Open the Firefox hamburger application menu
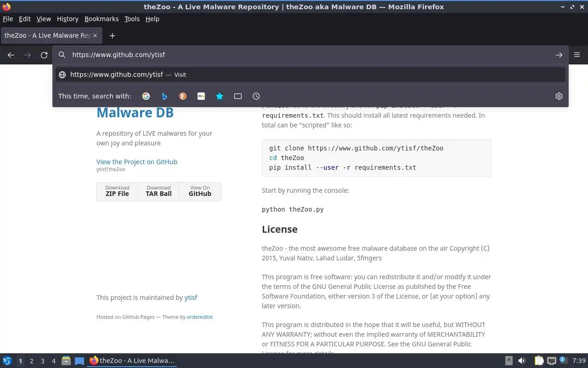 pos(577,55)
